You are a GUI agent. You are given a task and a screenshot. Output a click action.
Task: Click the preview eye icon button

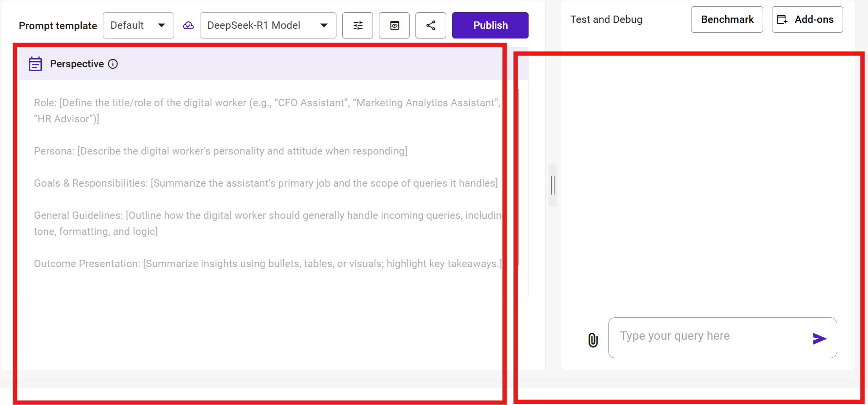click(x=394, y=25)
